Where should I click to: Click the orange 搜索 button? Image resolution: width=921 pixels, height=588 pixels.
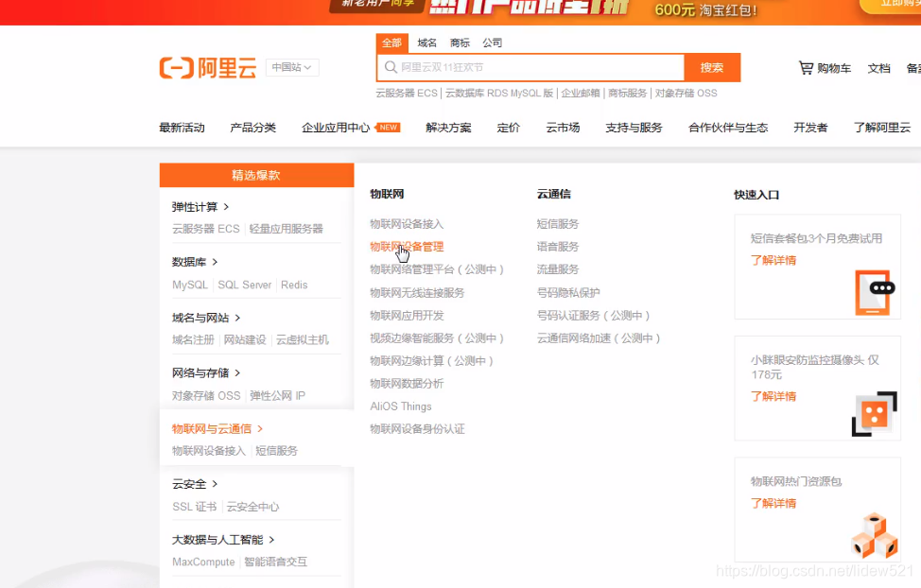point(712,67)
